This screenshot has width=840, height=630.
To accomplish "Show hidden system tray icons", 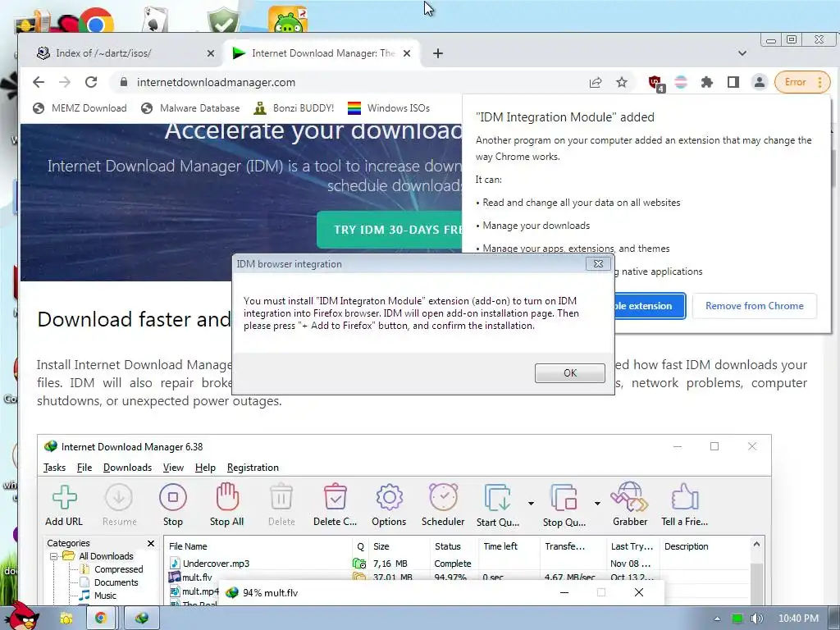I will [x=717, y=619].
